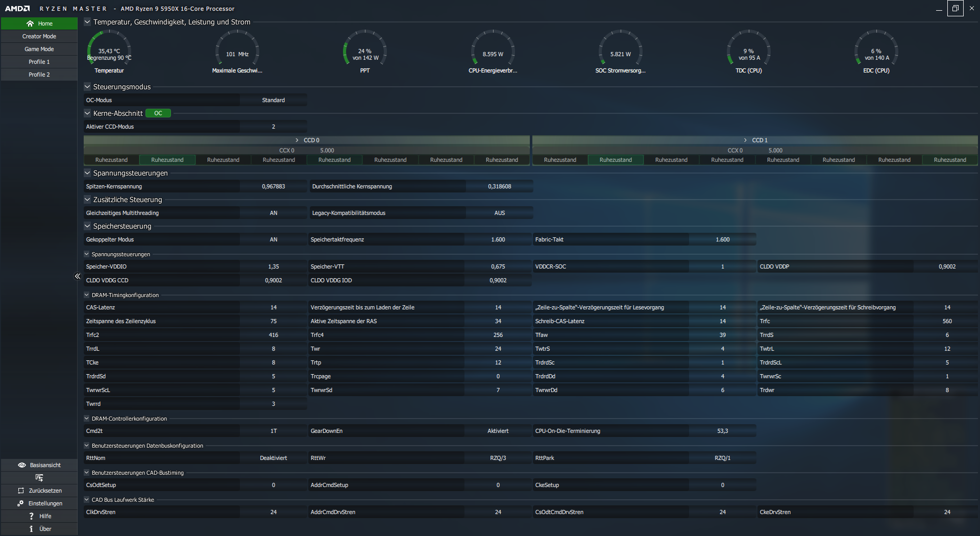Screen dimensions: 980x536
Task: Collapse the Kerne-Abschnitt section
Action: (x=87, y=113)
